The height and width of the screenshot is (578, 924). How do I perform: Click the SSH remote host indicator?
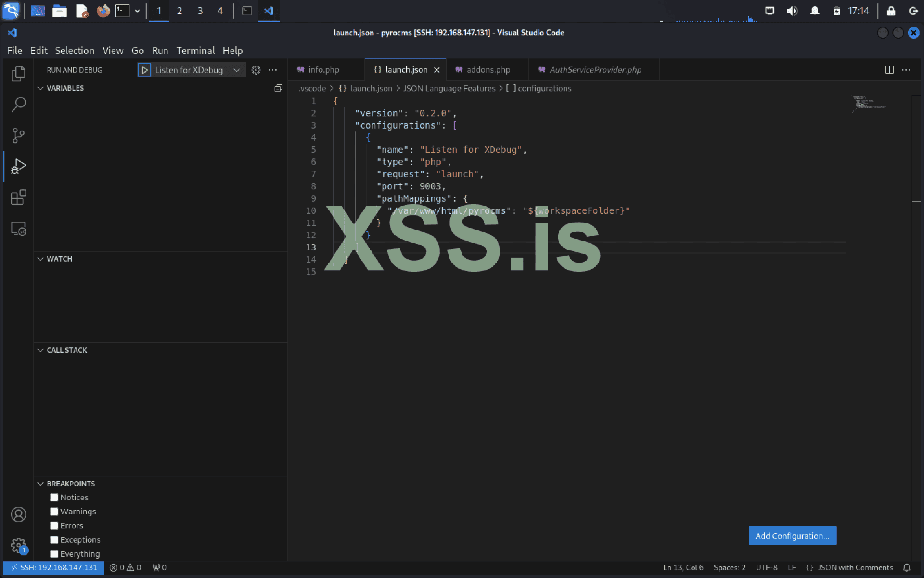tap(54, 567)
